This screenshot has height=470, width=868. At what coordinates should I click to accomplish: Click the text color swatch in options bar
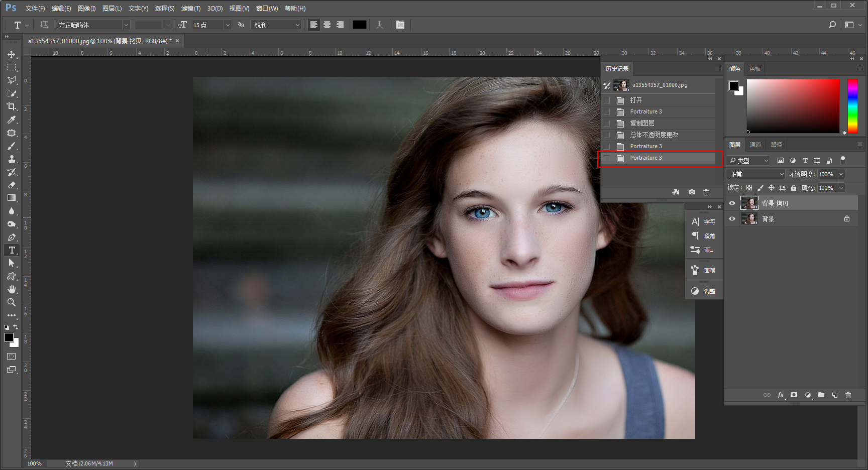[360, 25]
